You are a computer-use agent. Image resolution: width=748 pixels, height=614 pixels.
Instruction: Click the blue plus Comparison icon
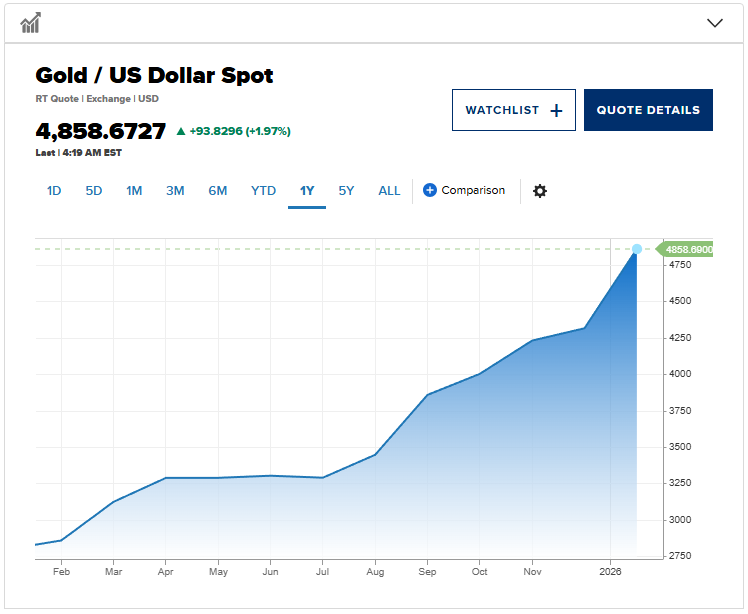tap(430, 190)
